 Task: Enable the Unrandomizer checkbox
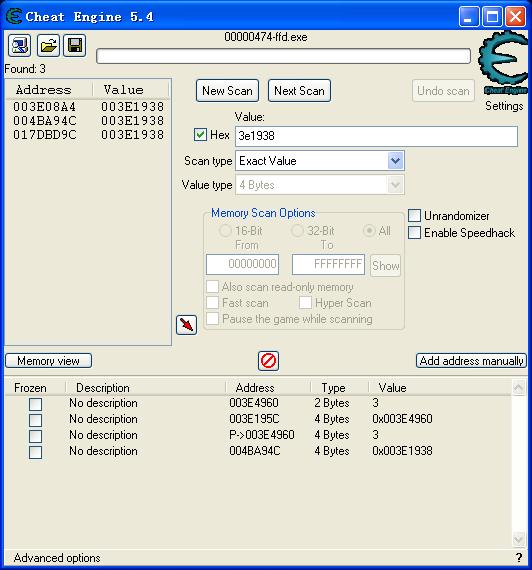414,216
